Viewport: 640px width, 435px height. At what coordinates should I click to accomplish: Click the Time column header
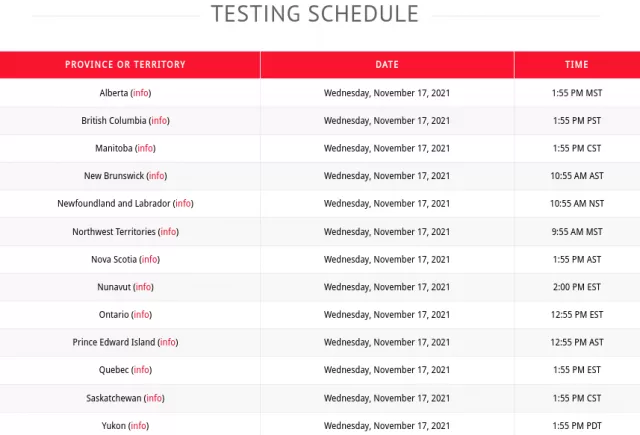[577, 64]
